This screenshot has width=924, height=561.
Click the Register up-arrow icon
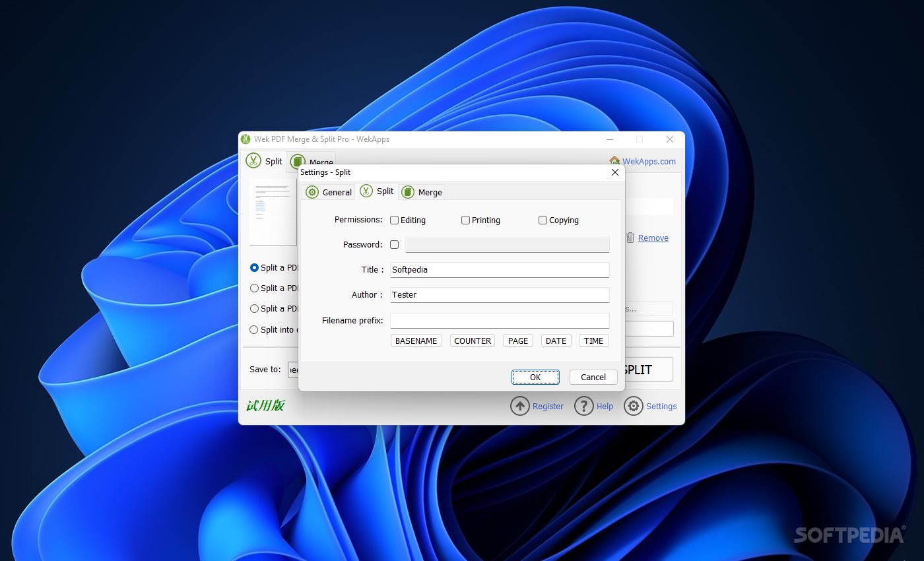[520, 406]
